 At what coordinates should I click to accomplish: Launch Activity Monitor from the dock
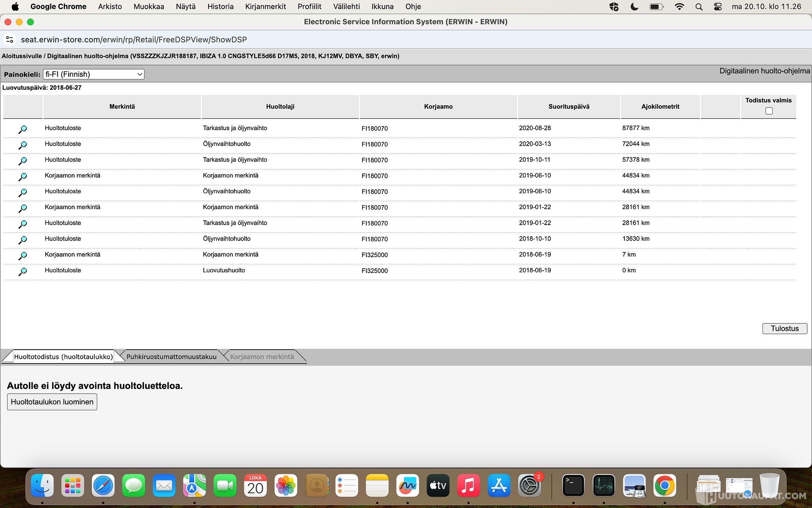pyautogui.click(x=603, y=485)
